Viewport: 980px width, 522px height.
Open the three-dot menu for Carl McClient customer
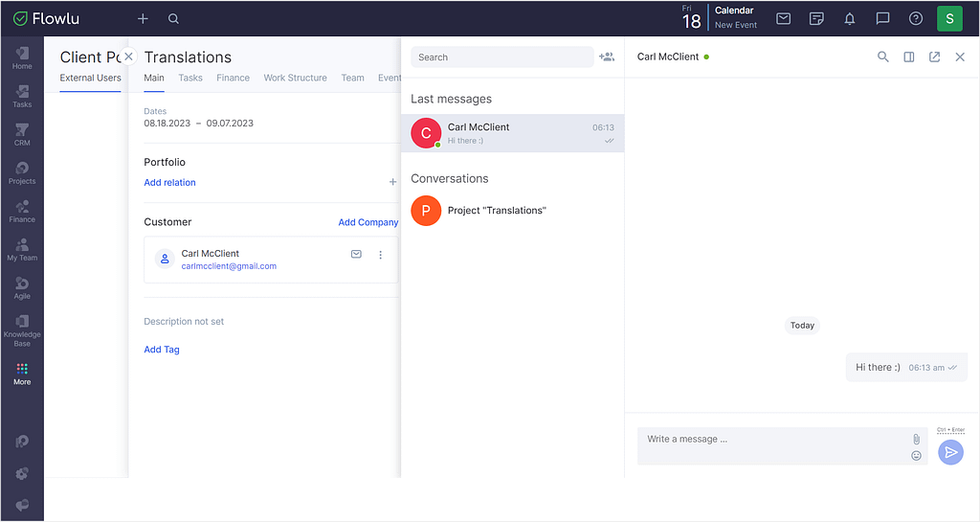(380, 255)
